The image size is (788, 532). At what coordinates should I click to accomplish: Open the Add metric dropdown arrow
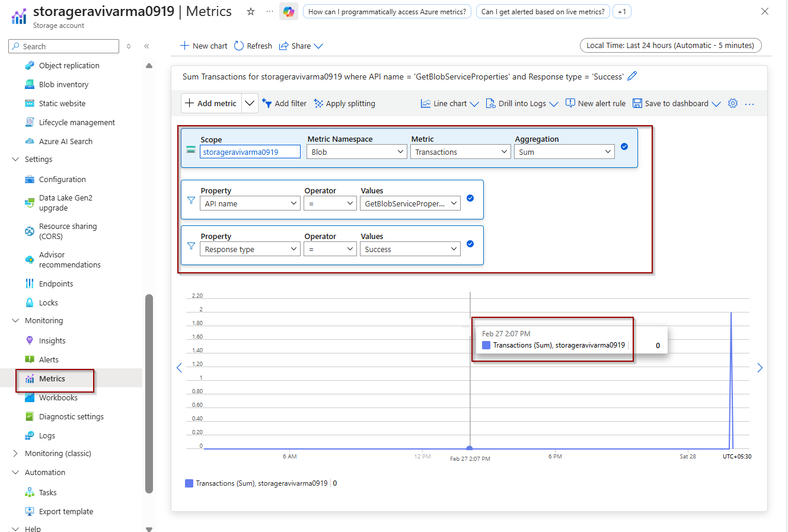pyautogui.click(x=250, y=103)
